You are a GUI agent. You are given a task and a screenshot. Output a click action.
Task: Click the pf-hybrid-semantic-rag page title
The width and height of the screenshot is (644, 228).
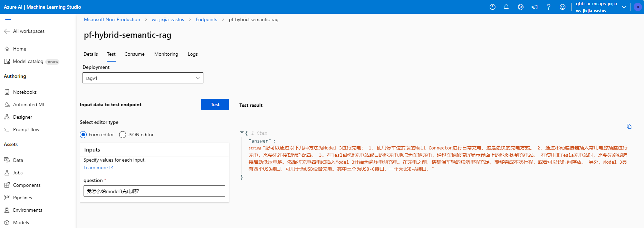(x=127, y=35)
